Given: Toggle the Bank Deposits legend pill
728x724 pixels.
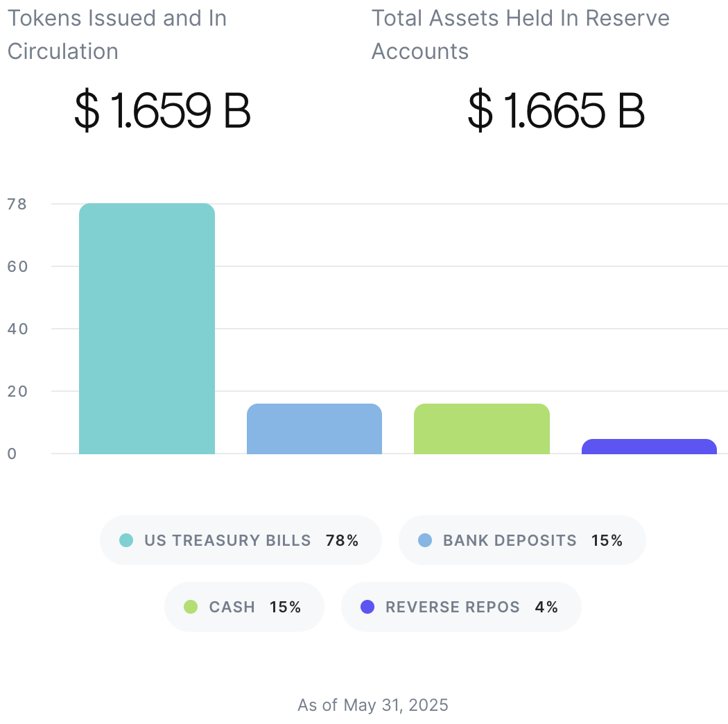Looking at the screenshot, I should click(x=521, y=540).
